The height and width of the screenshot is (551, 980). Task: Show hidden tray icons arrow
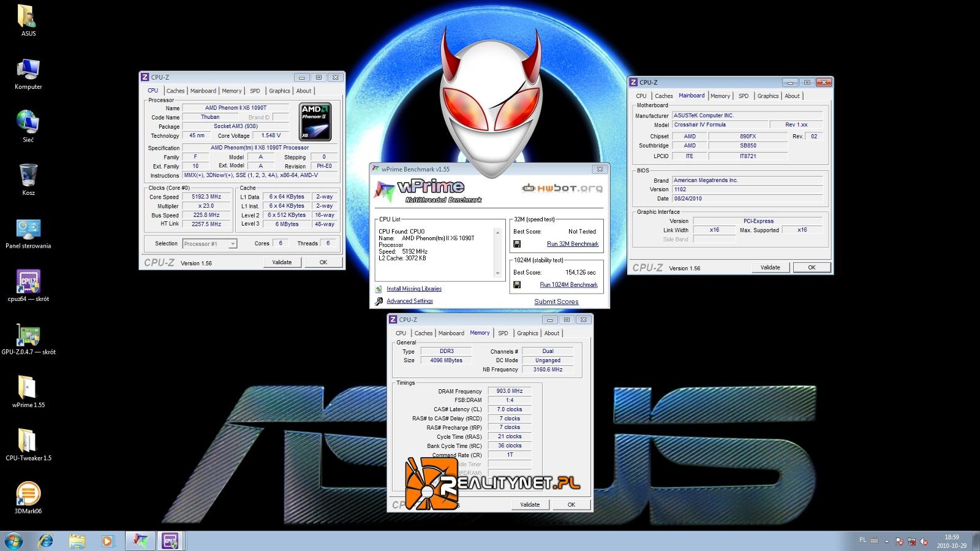pos(886,542)
